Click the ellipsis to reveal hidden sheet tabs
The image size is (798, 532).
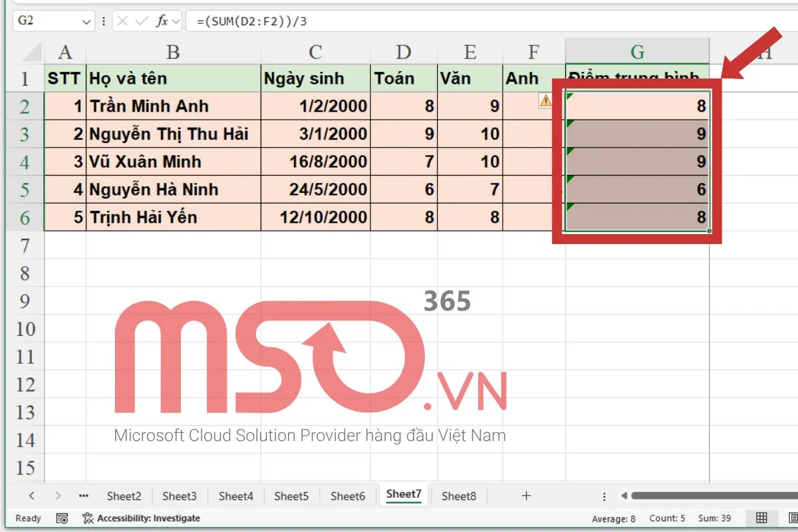point(82,495)
